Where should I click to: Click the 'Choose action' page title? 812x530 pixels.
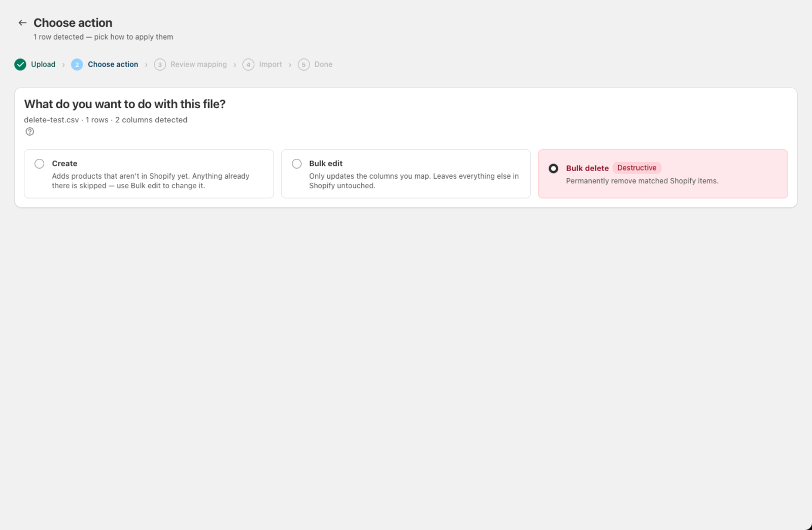point(73,23)
